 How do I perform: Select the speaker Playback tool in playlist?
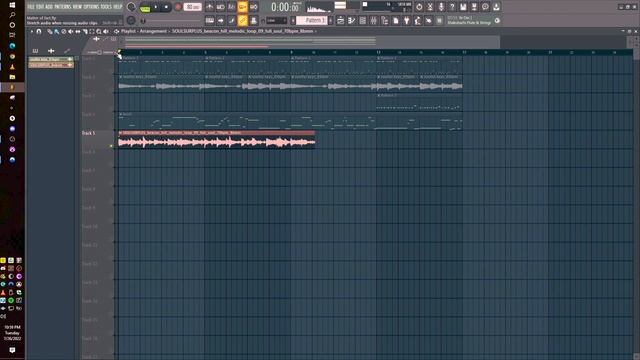point(106,31)
